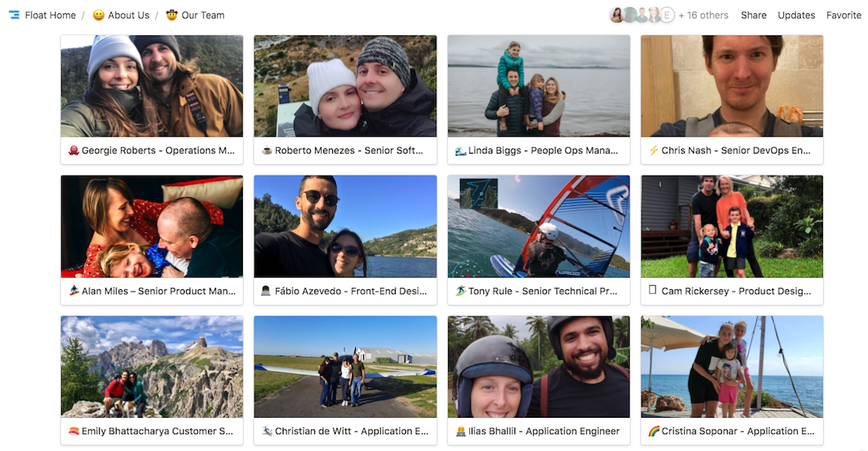Click the first collaborator avatar in header
The height and width of the screenshot is (451, 868).
[x=616, y=15]
